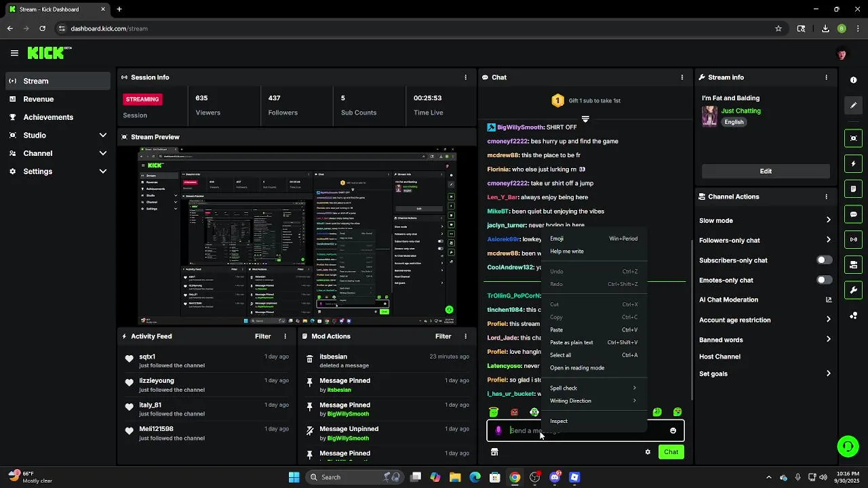Viewport: 868px width, 488px height.
Task: Open Mod Actions options menu
Action: coord(465,336)
